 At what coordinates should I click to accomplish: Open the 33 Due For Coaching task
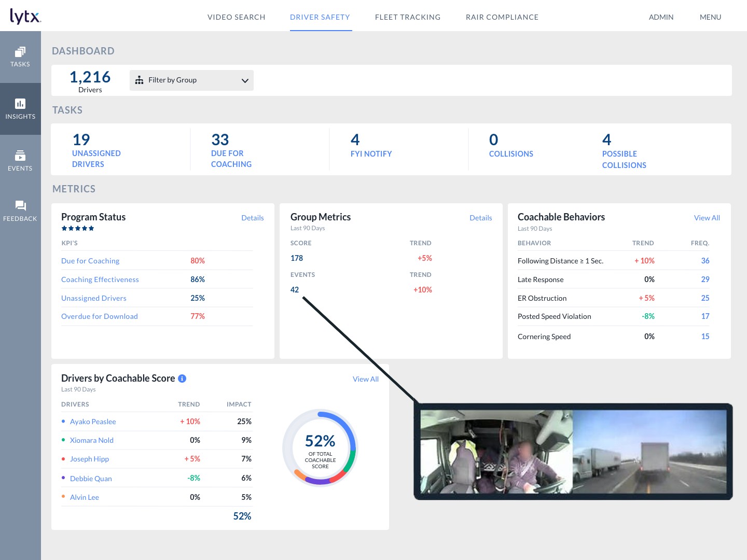click(x=231, y=150)
